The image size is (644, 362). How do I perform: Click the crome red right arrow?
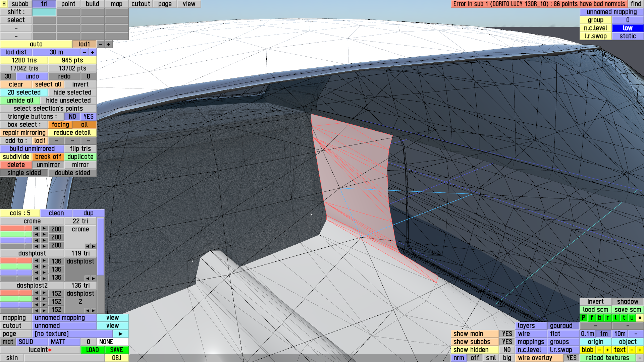tap(44, 229)
